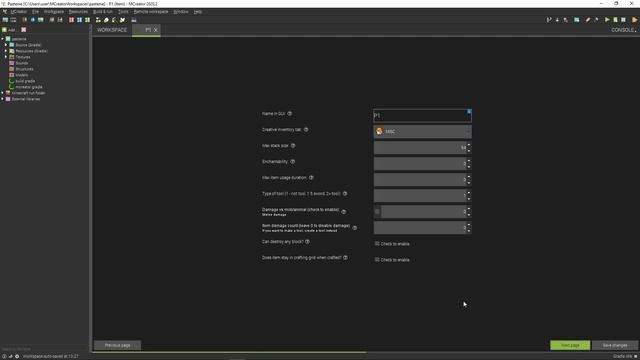Open the File menu
This screenshot has height=360, width=640.
(36, 12)
